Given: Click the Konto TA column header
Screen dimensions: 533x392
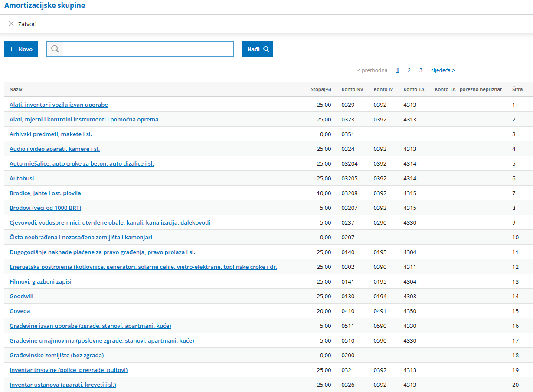Looking at the screenshot, I should tap(414, 89).
